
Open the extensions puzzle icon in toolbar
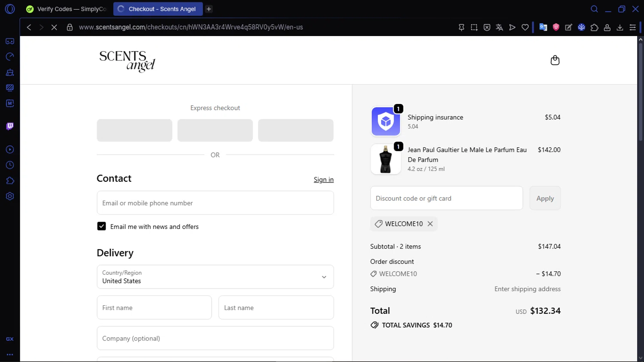[594, 27]
